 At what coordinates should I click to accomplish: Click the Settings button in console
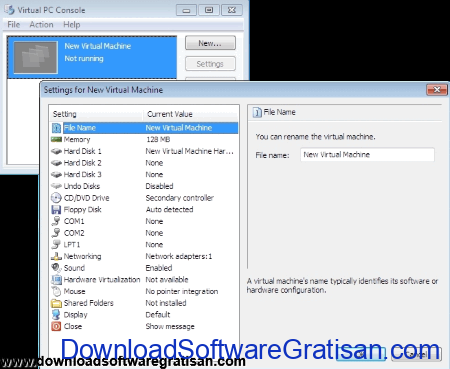pyautogui.click(x=210, y=64)
